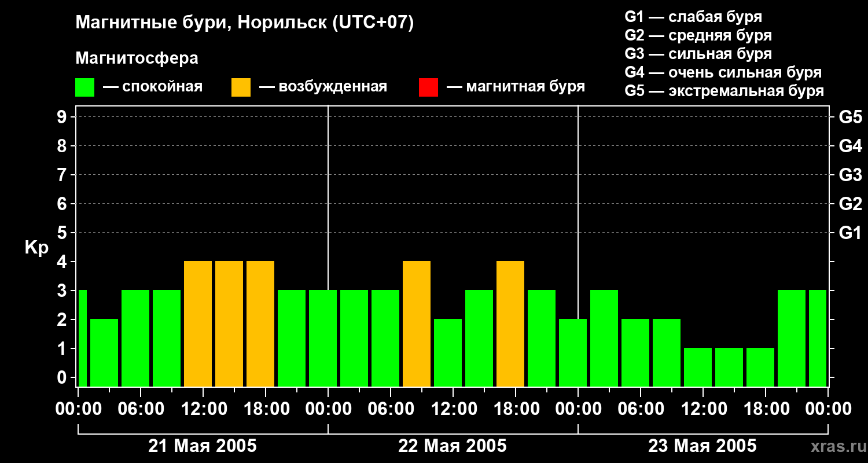Click the orange bar at 12:00 on 21 May
The height and width of the screenshot is (463, 868).
tap(198, 324)
